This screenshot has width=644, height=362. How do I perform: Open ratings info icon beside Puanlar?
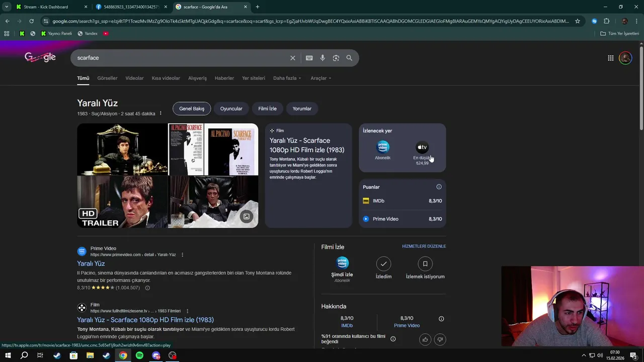tap(439, 187)
